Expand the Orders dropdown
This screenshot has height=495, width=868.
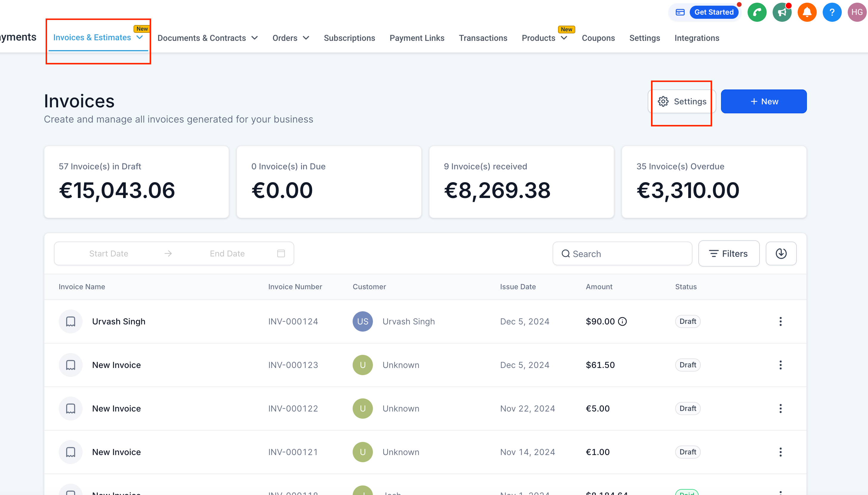point(291,38)
